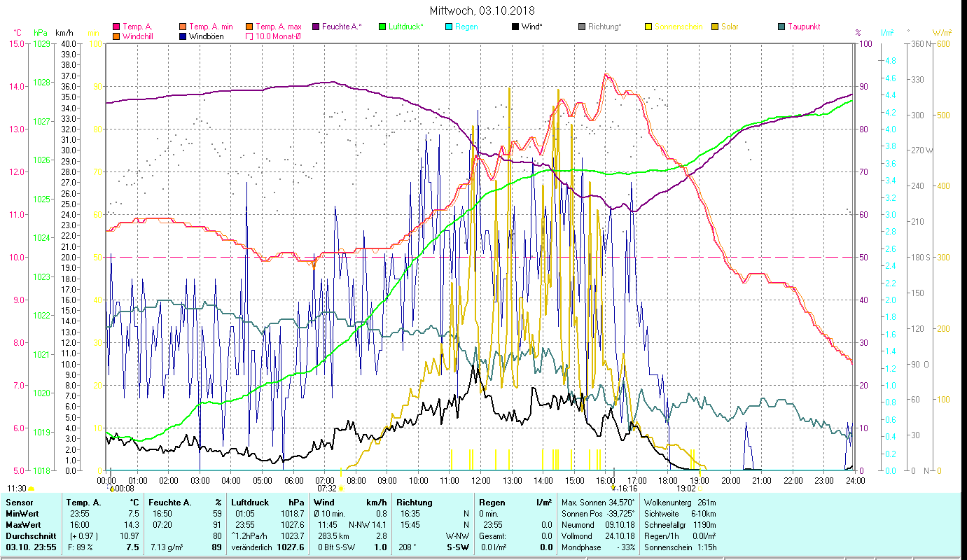Click the '11:30' label under the left axes
The width and height of the screenshot is (967, 560).
click(17, 489)
